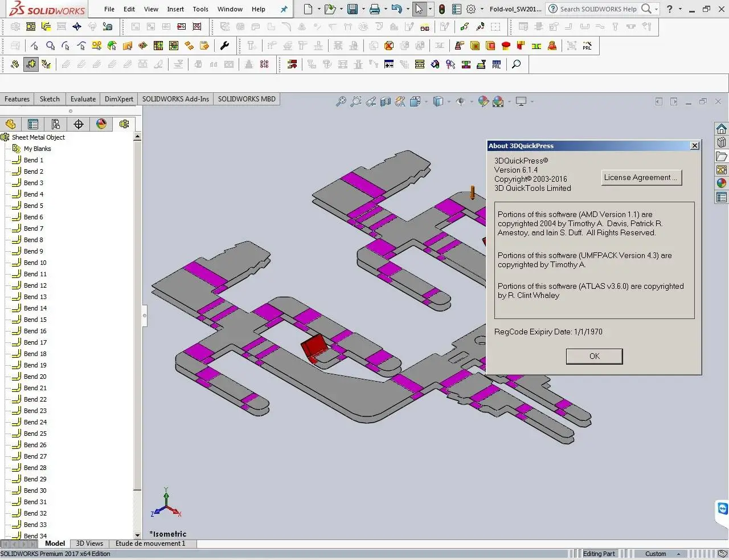Click the Search SOLIDWORKS Help field
This screenshot has height=560, width=729.
[598, 9]
